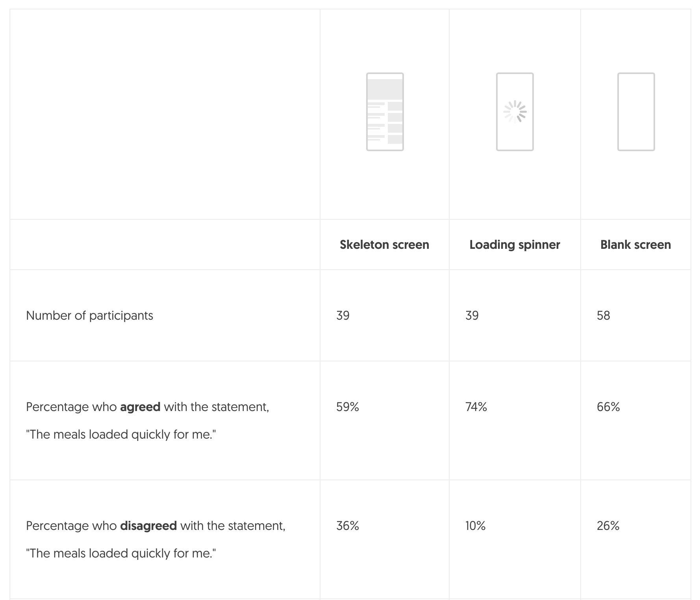Screen dimensions: 700x600
Task: Click the 26% disagreed value
Action: pyautogui.click(x=608, y=526)
